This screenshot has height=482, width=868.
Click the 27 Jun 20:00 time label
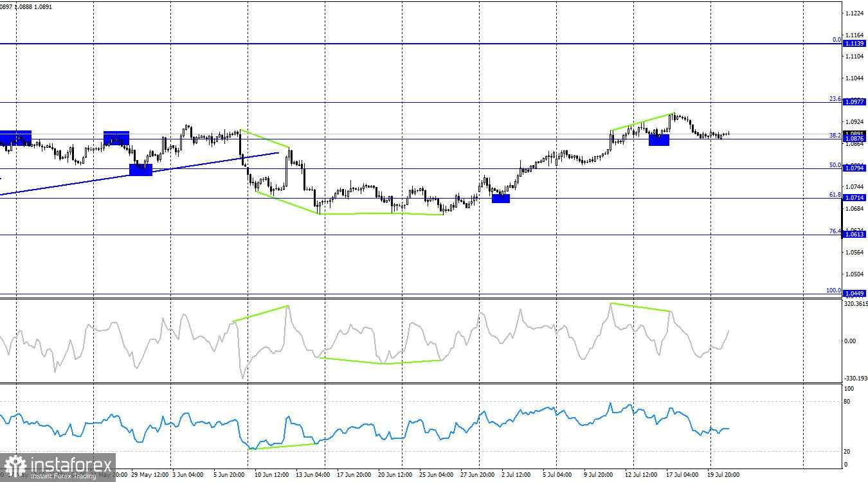tap(476, 476)
